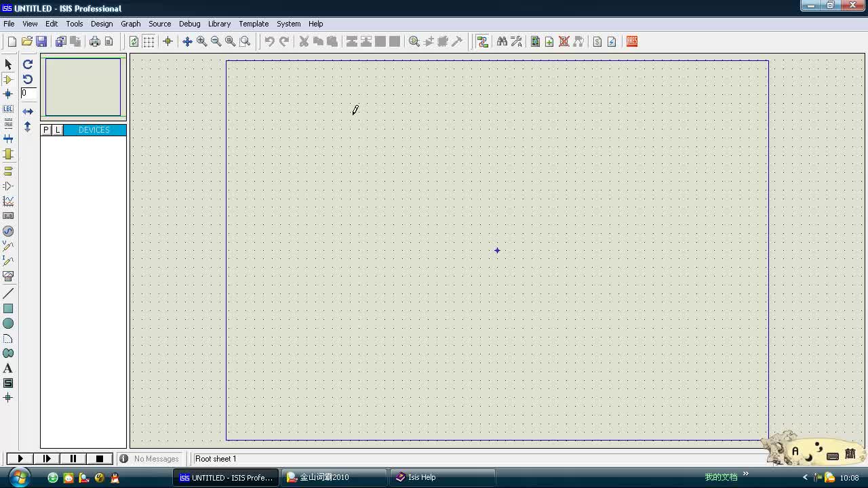Image resolution: width=868 pixels, height=488 pixels.
Task: Click the rotation angle input field
Action: pyautogui.click(x=28, y=94)
